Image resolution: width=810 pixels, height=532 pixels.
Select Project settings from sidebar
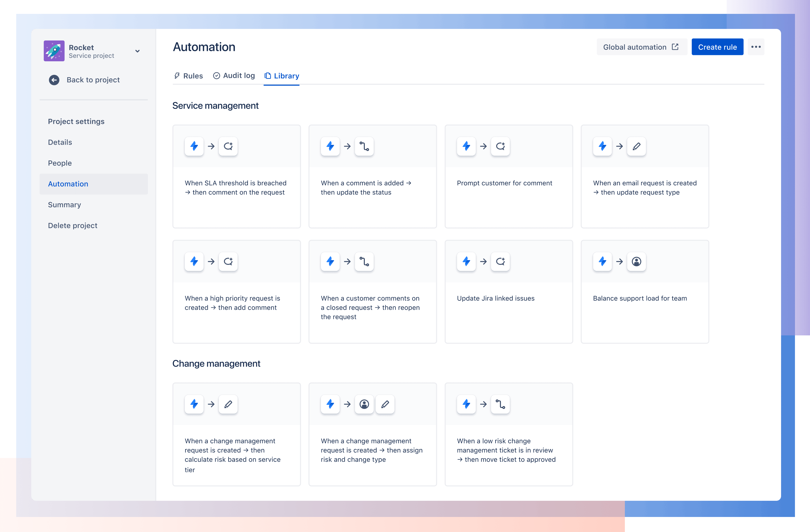(x=76, y=122)
